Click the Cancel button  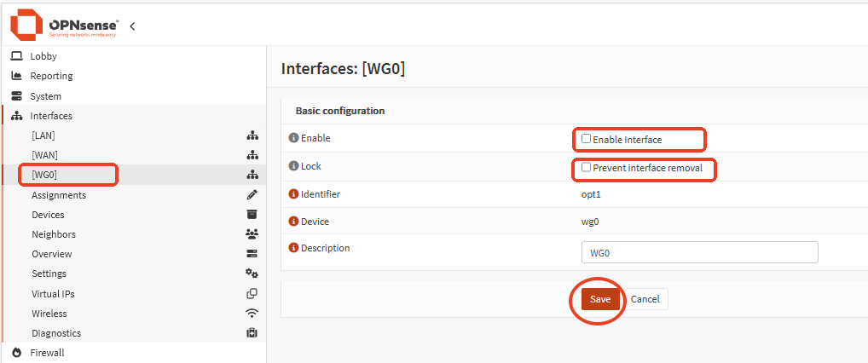(x=645, y=299)
